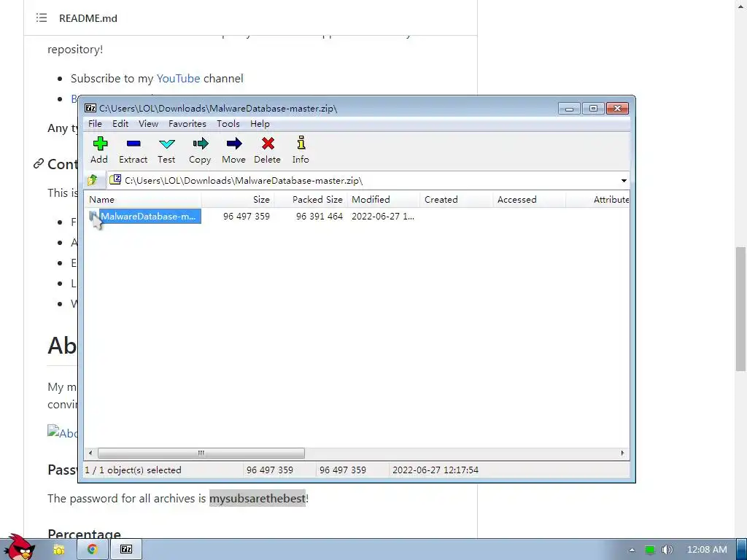Open the Edit menu

coord(120,124)
